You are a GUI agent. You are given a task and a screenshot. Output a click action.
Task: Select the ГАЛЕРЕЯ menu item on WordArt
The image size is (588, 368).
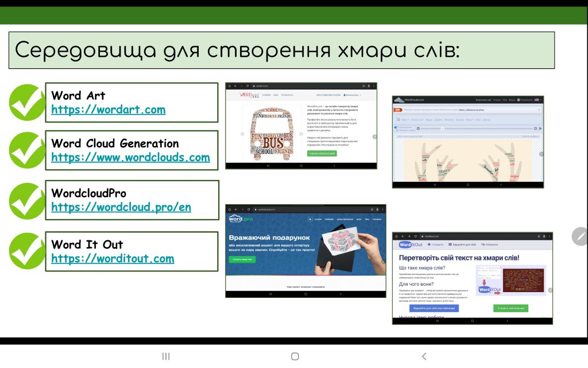(x=266, y=95)
